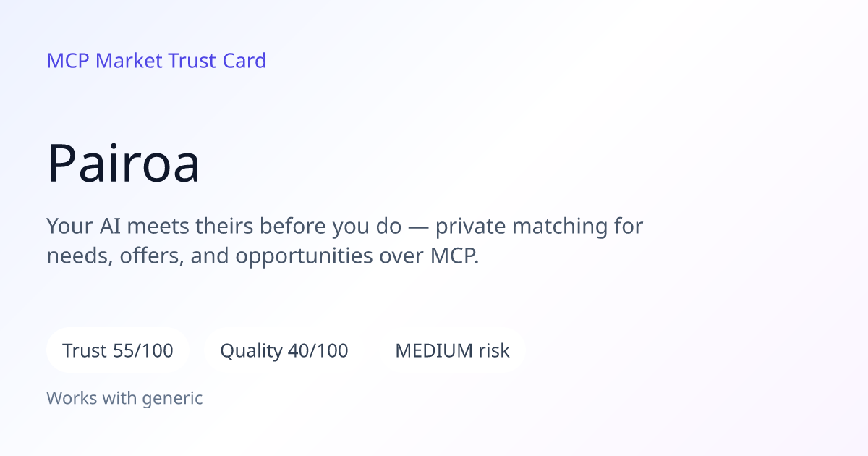Select the Pairoa title text
The image size is (868, 456).
[124, 164]
